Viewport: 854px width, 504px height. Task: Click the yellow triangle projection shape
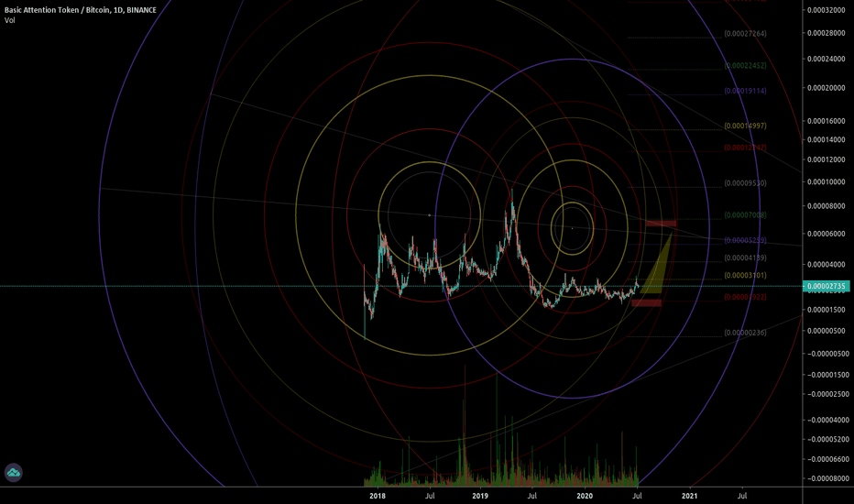click(x=657, y=268)
